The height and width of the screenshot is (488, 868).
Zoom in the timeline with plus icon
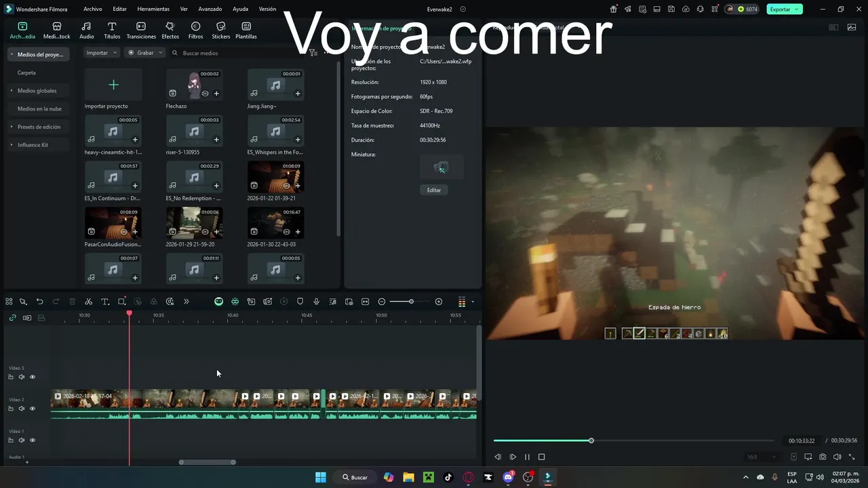(439, 302)
